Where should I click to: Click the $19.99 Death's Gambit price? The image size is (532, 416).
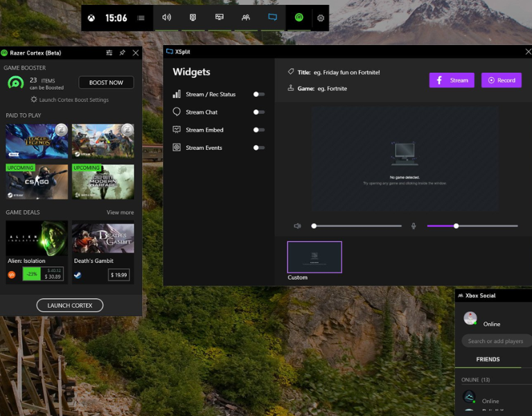pyautogui.click(x=118, y=275)
